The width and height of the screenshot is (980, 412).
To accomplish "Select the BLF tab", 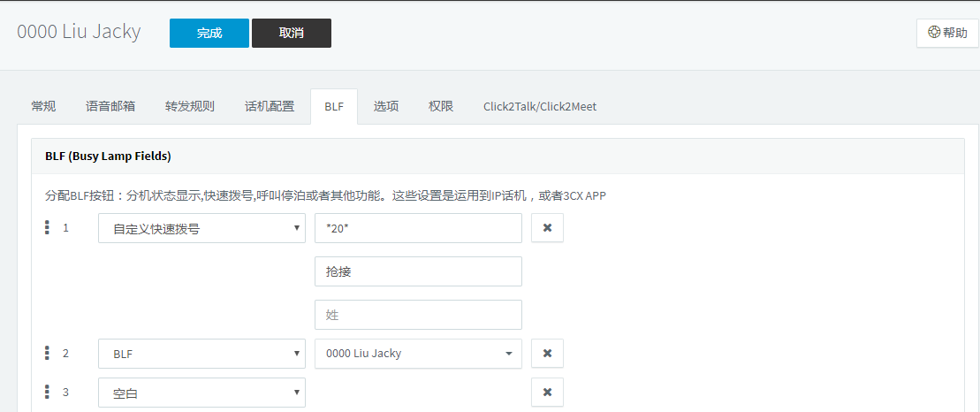I will (x=334, y=106).
